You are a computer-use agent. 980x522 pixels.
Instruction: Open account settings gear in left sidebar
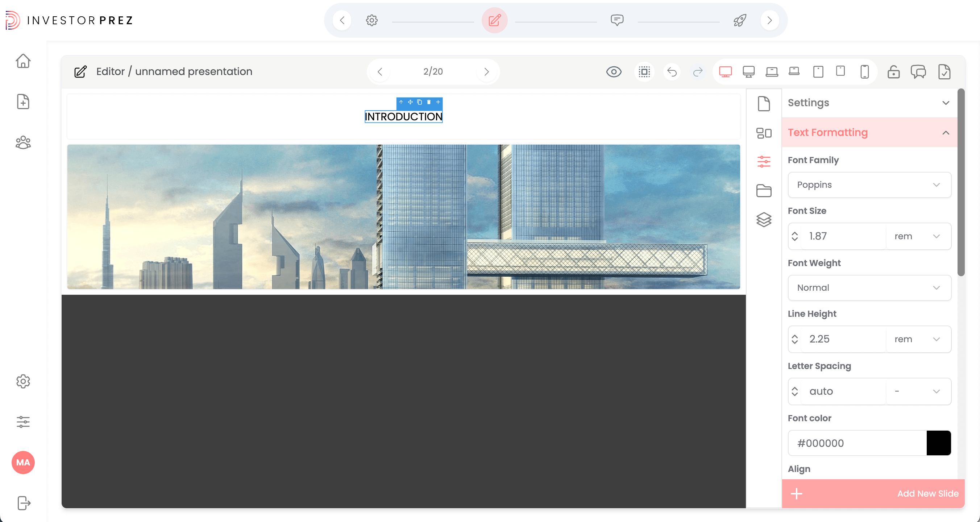(x=23, y=381)
